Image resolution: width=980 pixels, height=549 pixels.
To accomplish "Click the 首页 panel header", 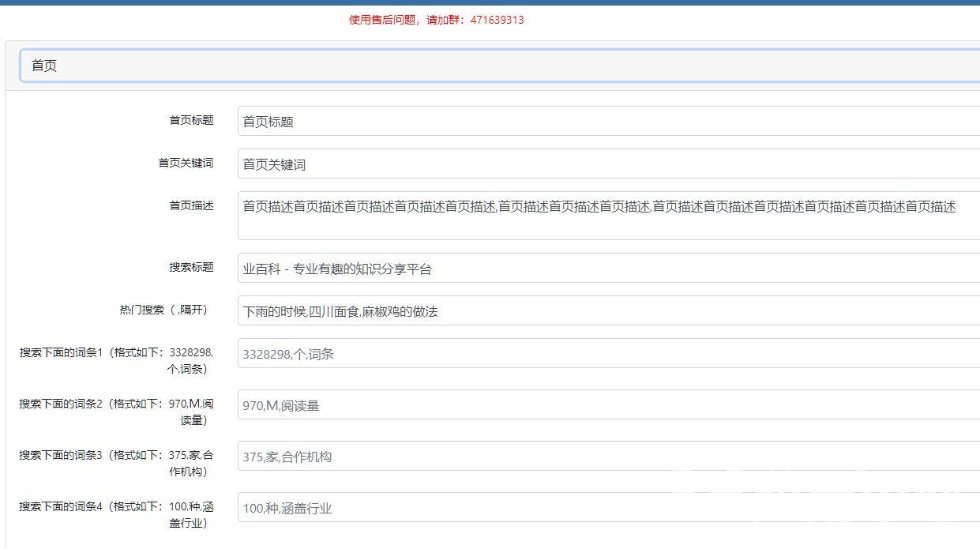I will [498, 66].
